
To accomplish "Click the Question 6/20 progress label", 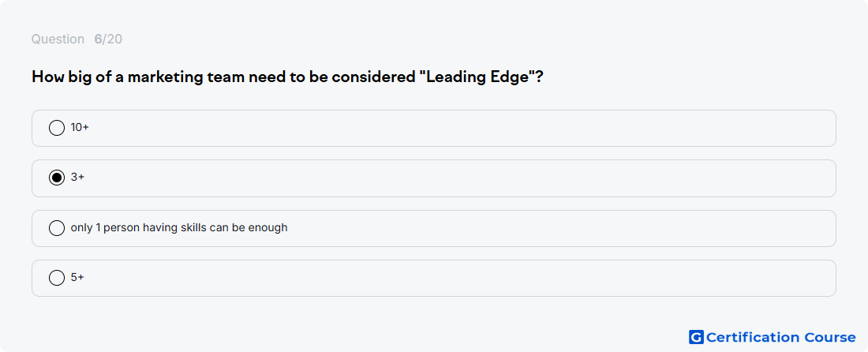I will (x=77, y=39).
